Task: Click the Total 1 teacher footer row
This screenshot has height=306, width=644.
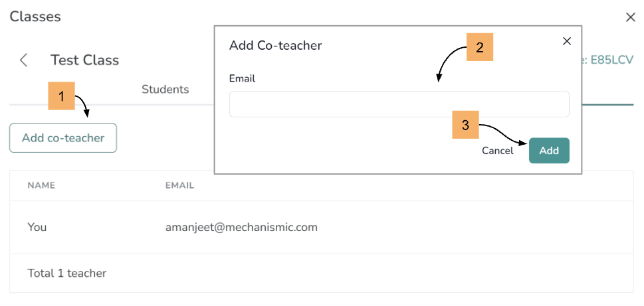Action: point(66,273)
